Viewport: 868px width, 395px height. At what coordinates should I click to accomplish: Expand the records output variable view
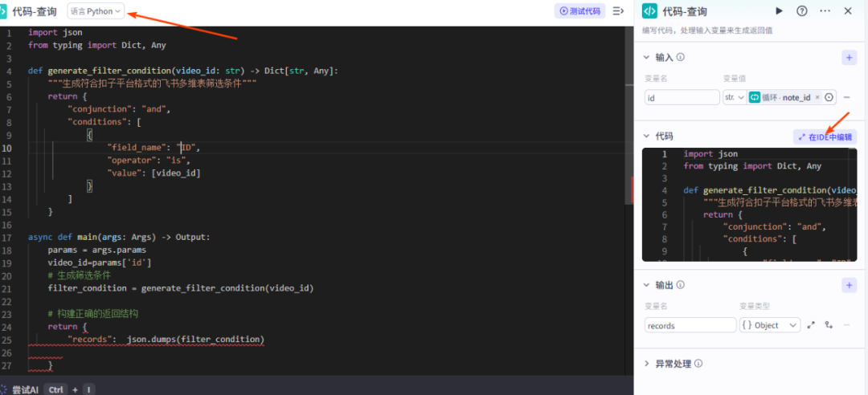click(811, 325)
